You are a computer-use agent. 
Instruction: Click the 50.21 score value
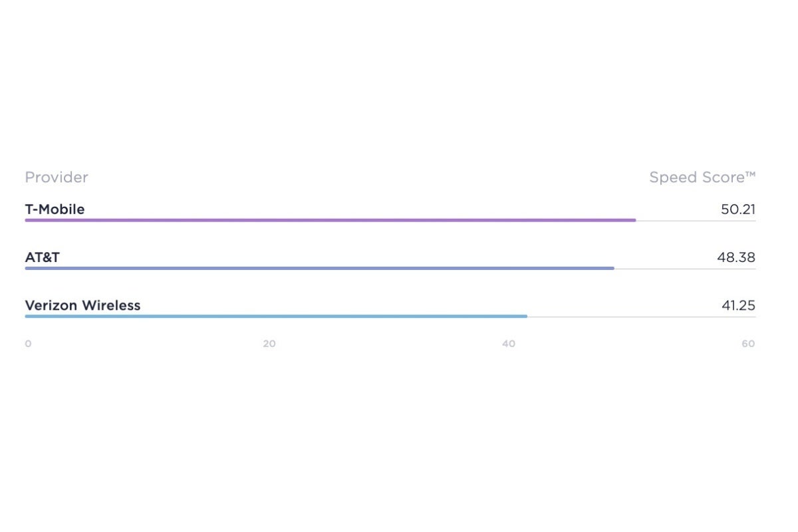pos(738,209)
